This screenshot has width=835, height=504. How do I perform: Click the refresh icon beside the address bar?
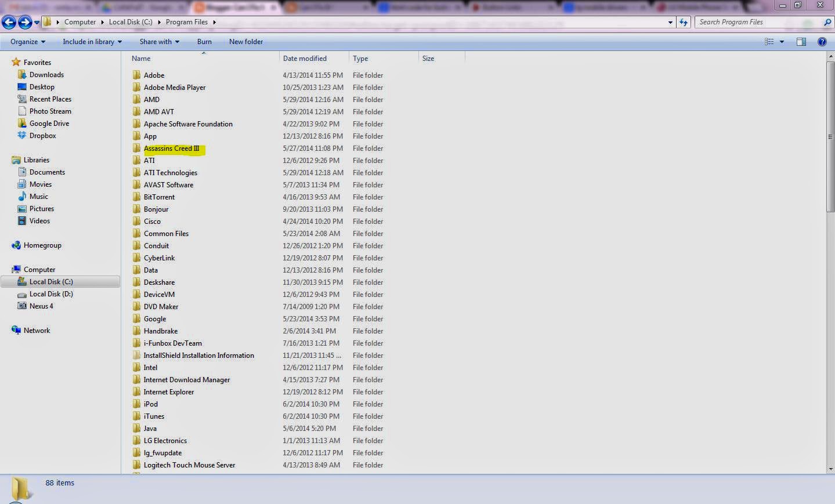coord(684,22)
